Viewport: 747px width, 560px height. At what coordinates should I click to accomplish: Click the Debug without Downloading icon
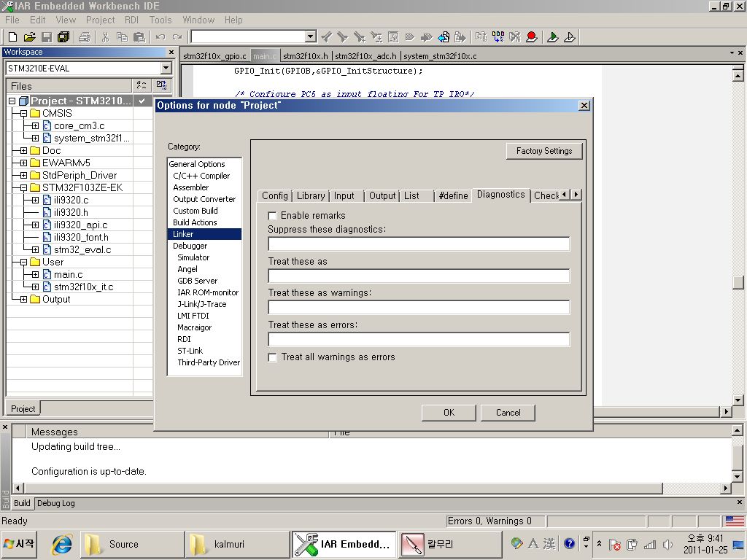pyautogui.click(x=570, y=36)
